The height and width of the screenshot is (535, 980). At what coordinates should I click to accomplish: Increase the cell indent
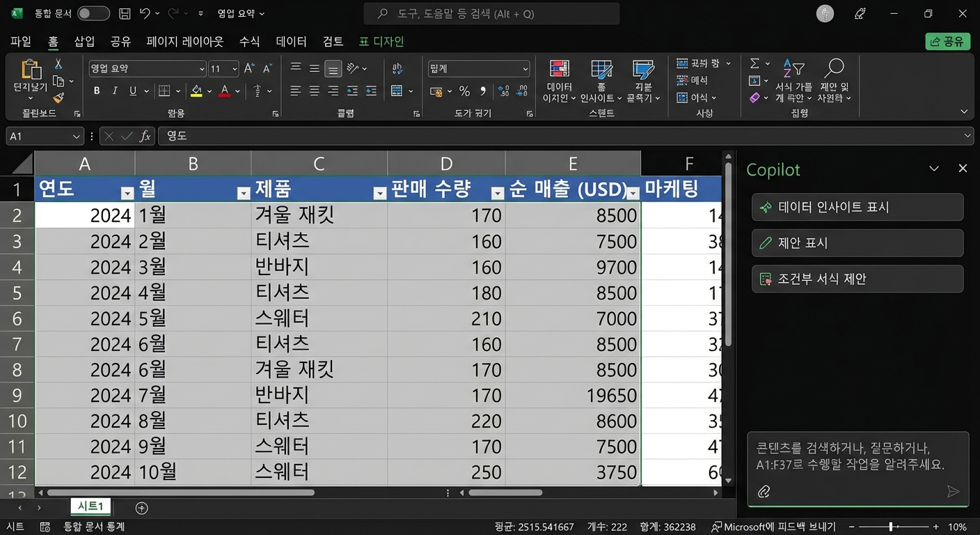(371, 91)
